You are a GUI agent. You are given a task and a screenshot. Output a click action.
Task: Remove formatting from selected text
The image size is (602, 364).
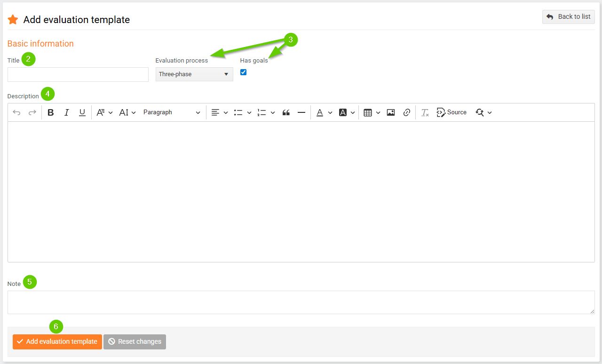pos(425,112)
